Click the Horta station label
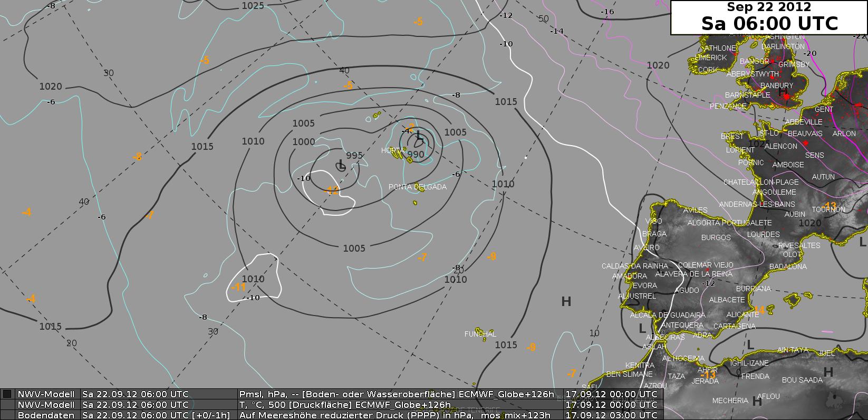Viewport: 868px width, 420px height. pyautogui.click(x=392, y=151)
